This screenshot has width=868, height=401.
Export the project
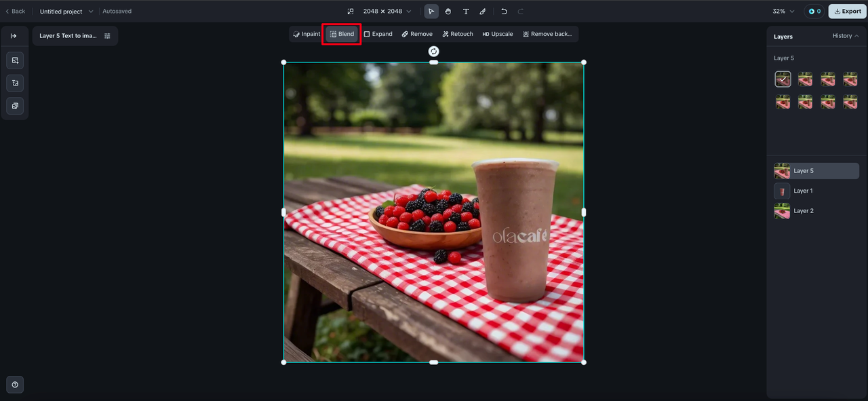coord(848,12)
